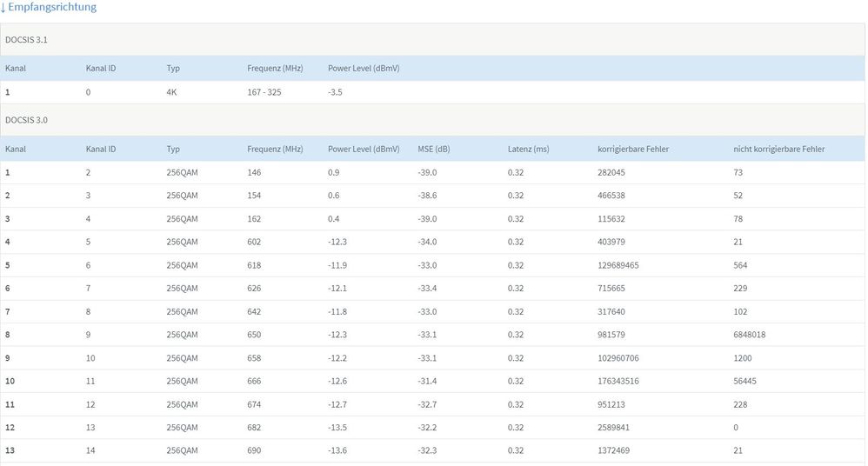
Task: Select frequency value 682
Action: click(x=254, y=427)
